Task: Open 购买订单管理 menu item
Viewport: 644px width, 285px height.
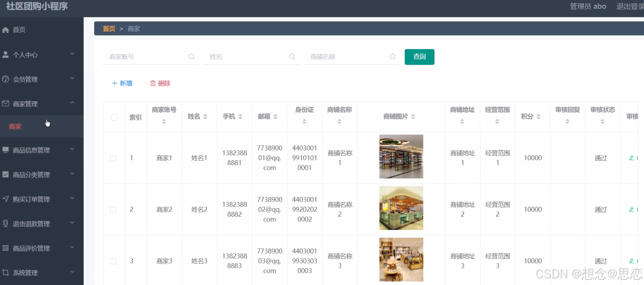Action: [x=42, y=199]
